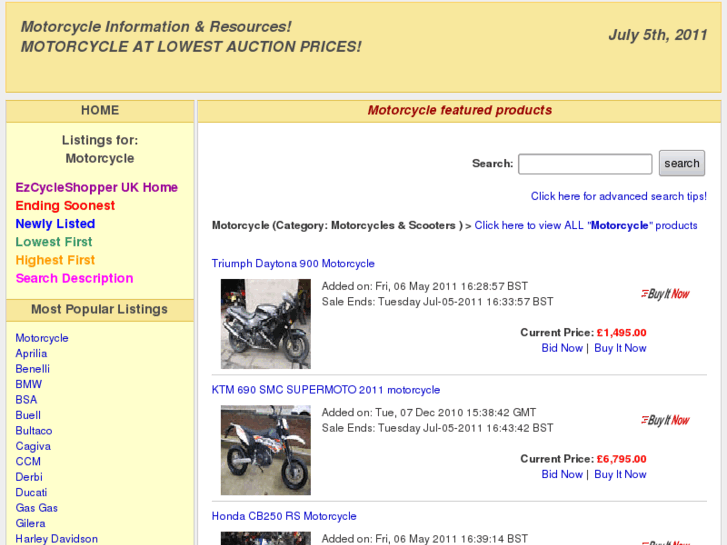The height and width of the screenshot is (545, 727).
Task: Select Ducati in popular listings
Action: tap(31, 492)
